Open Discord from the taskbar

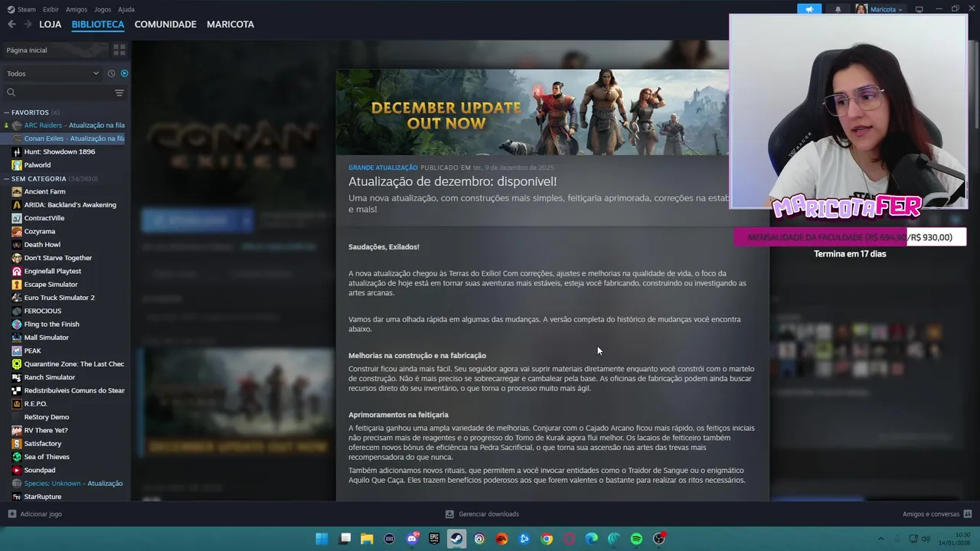(x=412, y=539)
